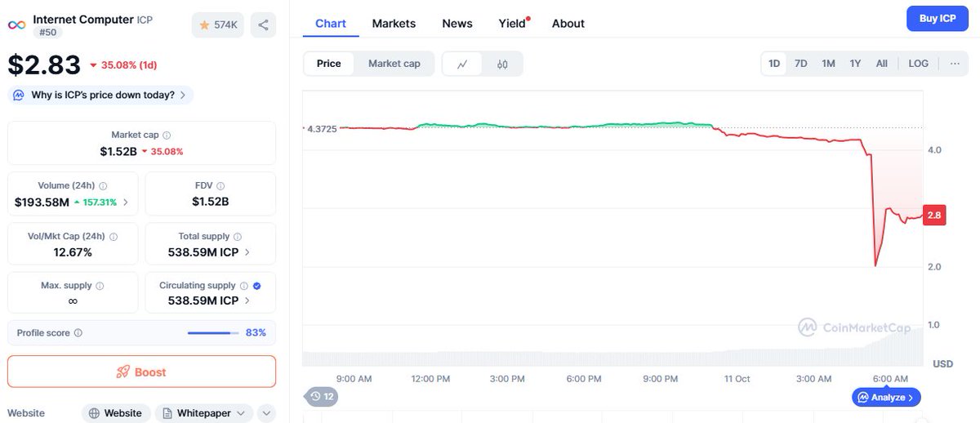Open Volume (24h) info icon
This screenshot has width=980, height=423.
(103, 185)
